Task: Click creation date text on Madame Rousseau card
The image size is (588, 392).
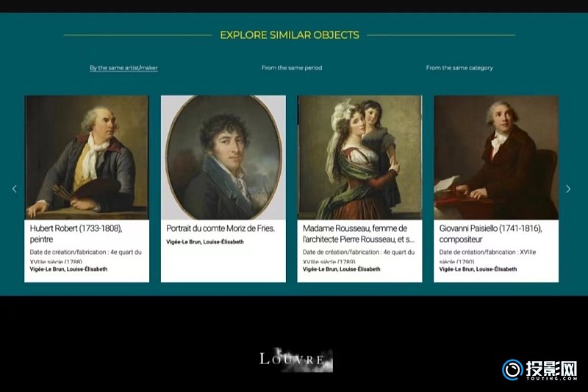Action: pos(359,256)
